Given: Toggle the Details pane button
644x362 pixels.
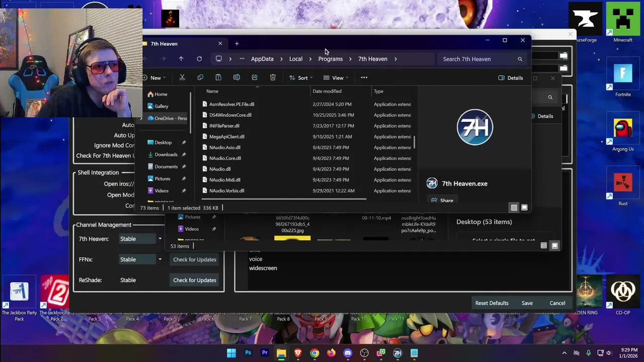Looking at the screenshot, I should click(510, 78).
